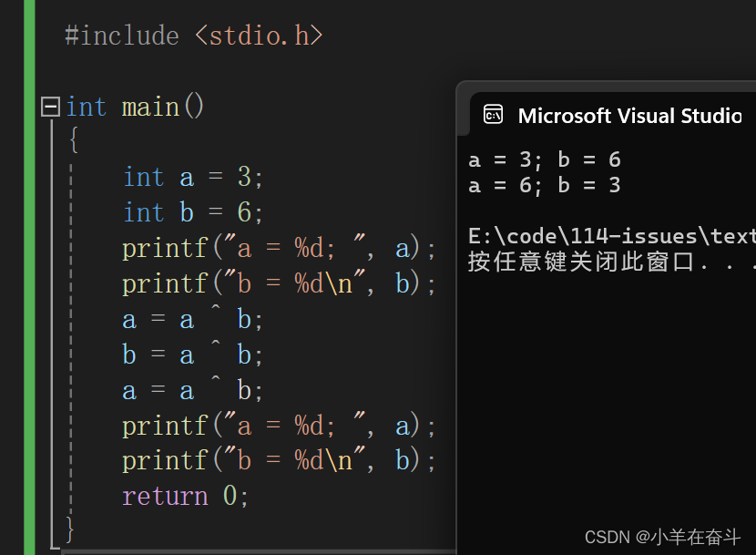
Task: Click the console terminal icon
Action: click(x=493, y=115)
